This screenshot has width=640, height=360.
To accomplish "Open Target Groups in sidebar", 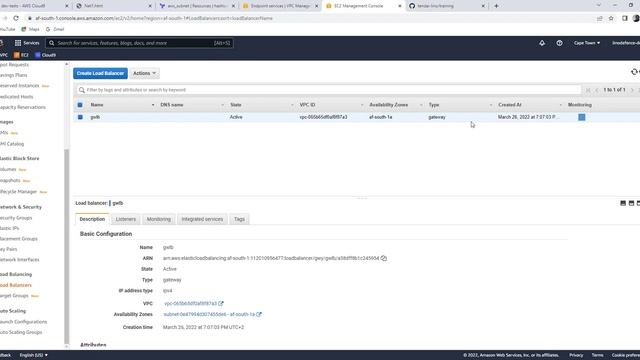I will click(x=14, y=296).
